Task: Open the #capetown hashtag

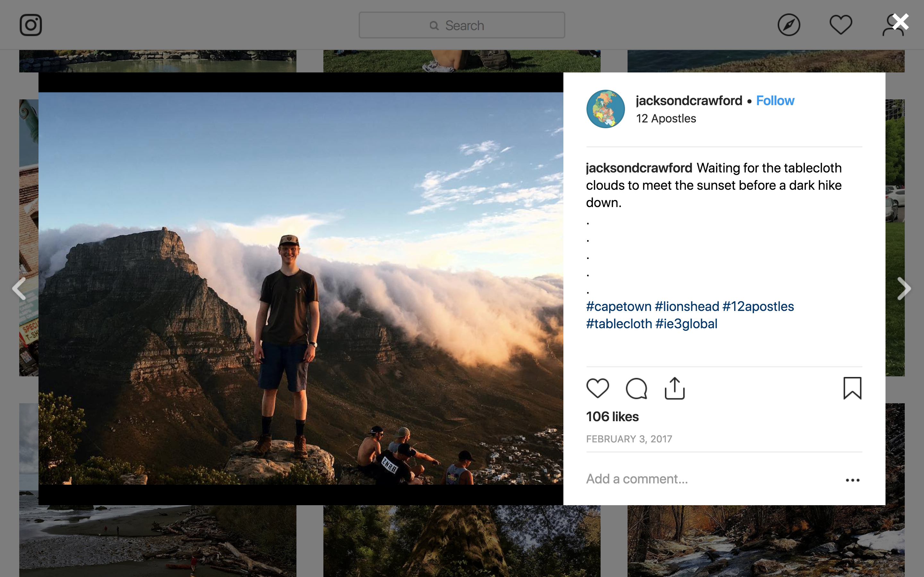Action: 619,306
